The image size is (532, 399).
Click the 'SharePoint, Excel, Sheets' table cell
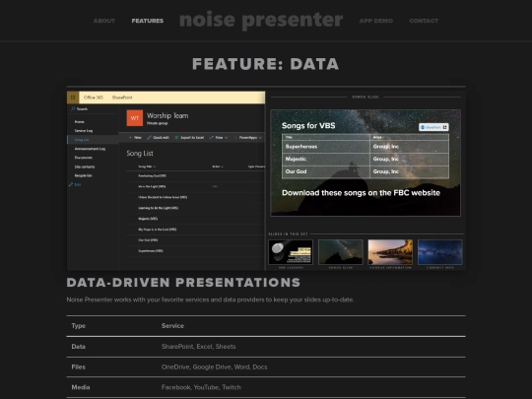coord(198,347)
